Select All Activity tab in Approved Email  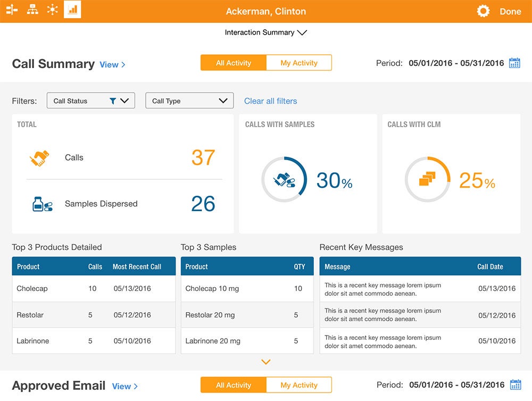(233, 385)
